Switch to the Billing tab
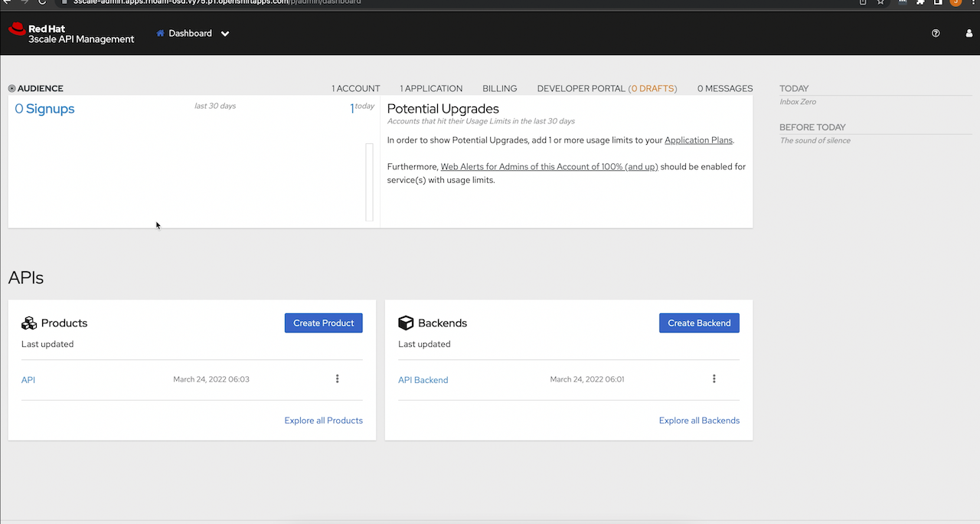This screenshot has height=524, width=980. coord(499,88)
